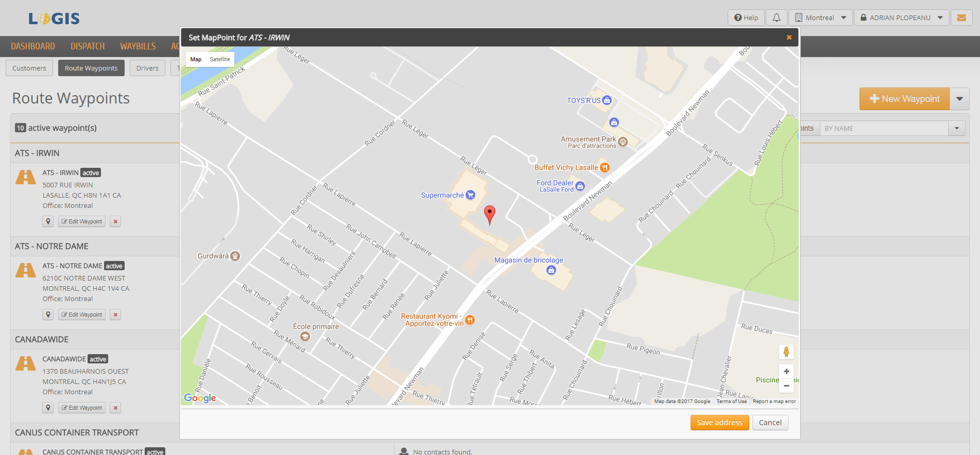Click Buffet Vichy Lasalle restaurant marker

pos(605,167)
